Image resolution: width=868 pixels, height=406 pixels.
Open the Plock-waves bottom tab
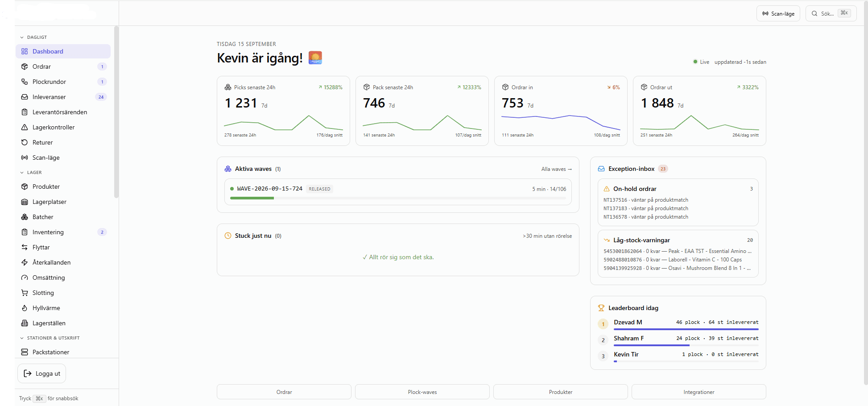(422, 392)
